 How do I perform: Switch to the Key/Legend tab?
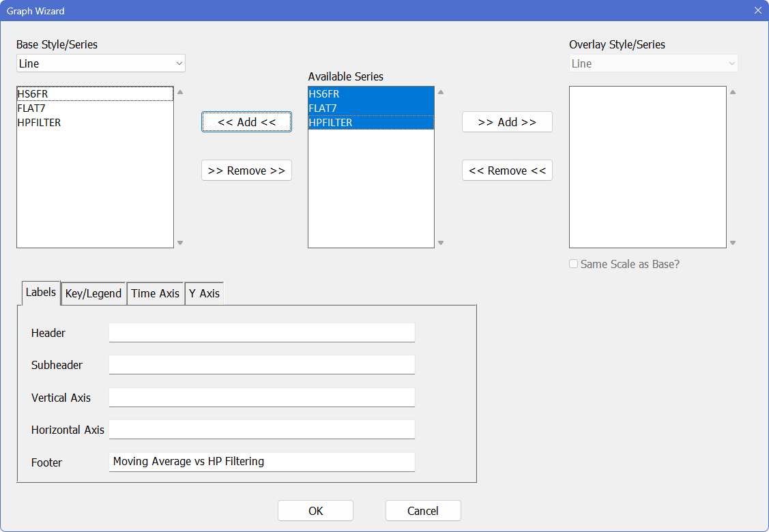pyautogui.click(x=93, y=293)
